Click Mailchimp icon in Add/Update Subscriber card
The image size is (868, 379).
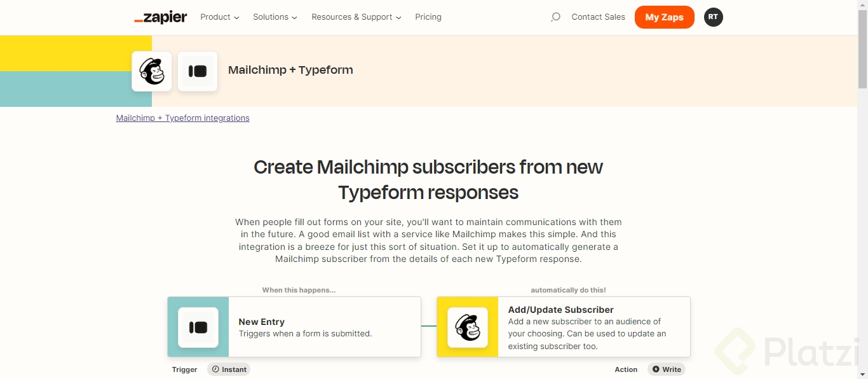(468, 327)
